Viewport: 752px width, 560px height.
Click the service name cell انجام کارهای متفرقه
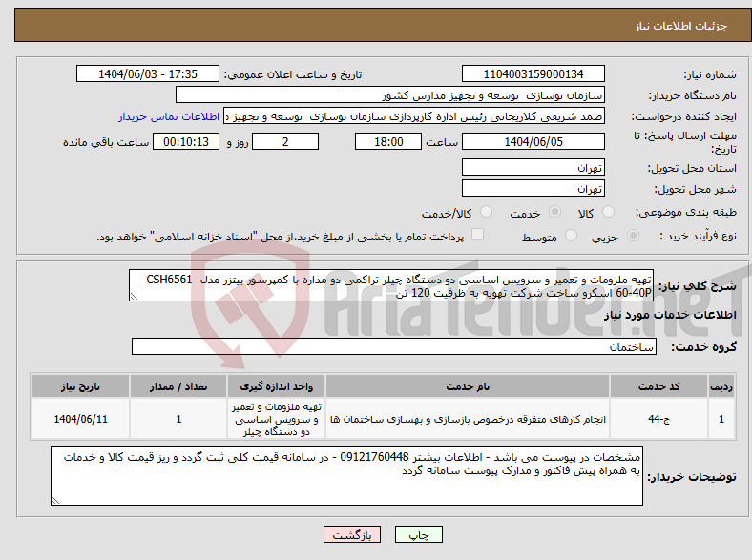(468, 419)
